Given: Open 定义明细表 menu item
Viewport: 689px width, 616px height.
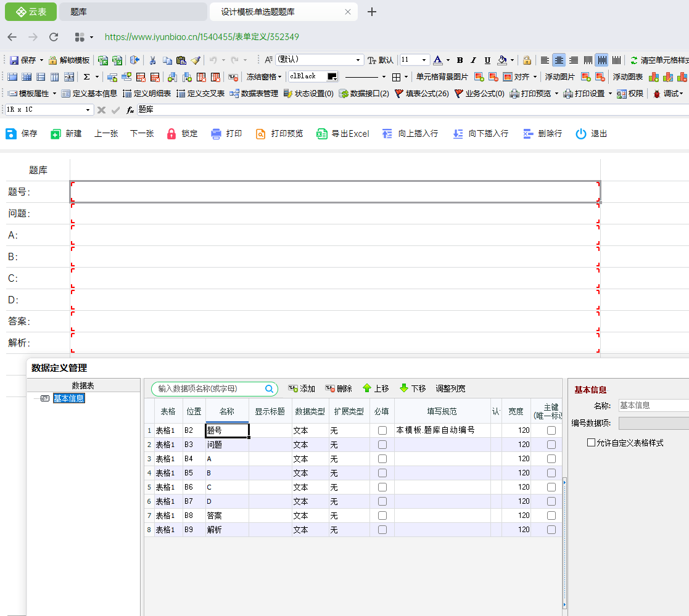Looking at the screenshot, I should pos(147,94).
